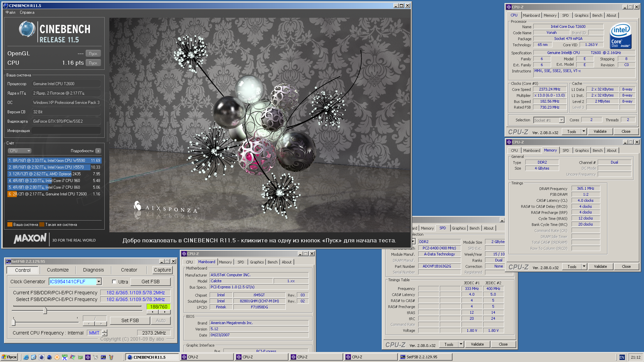The height and width of the screenshot is (362, 644).
Task: Open the purple CPU-Z quick launch icon
Action: coord(88,357)
